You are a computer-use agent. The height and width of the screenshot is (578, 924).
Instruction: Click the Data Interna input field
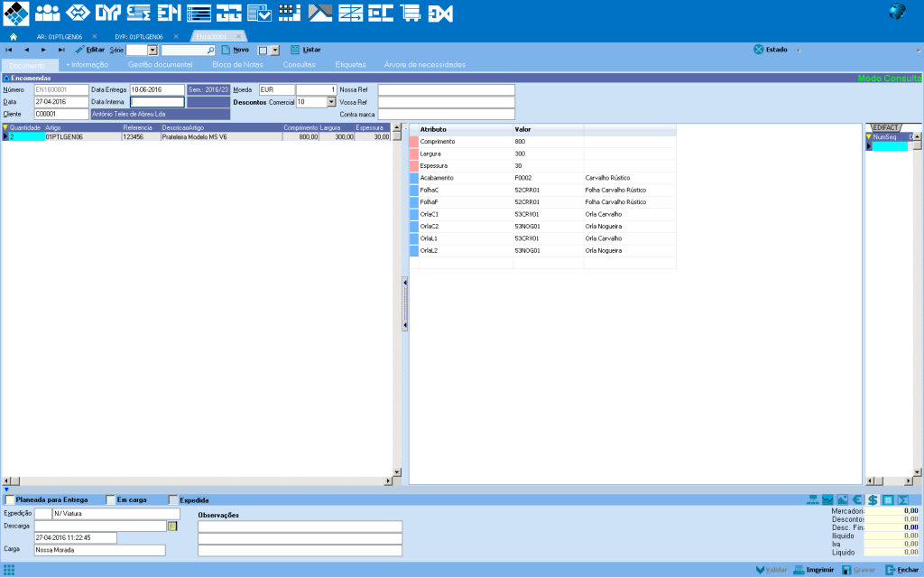click(x=156, y=102)
